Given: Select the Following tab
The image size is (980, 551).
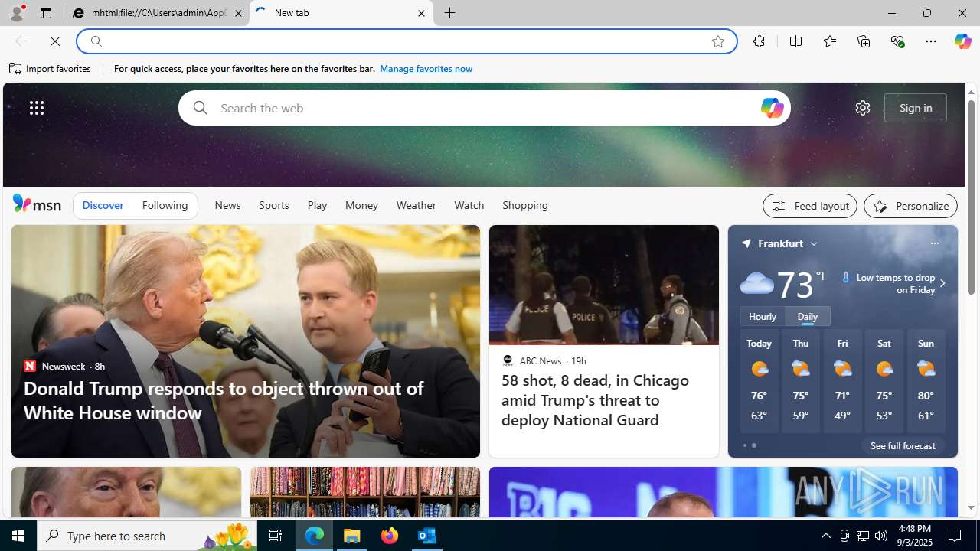Looking at the screenshot, I should coord(165,205).
